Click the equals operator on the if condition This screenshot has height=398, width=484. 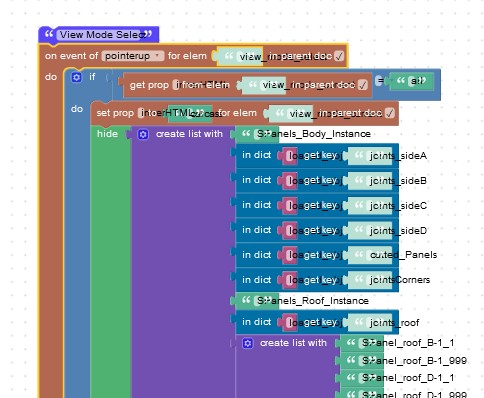pyautogui.click(x=379, y=81)
